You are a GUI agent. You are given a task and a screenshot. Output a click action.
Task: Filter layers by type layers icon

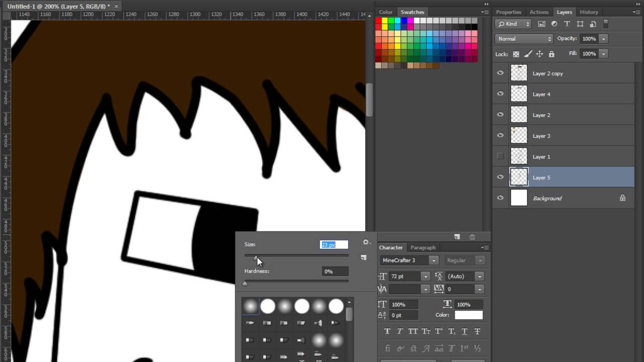coord(567,24)
